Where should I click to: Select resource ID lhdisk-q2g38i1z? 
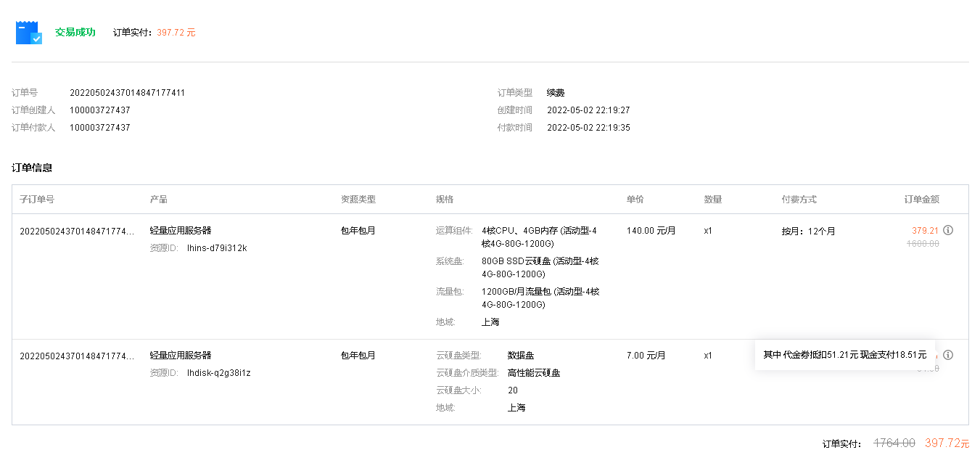tap(218, 373)
